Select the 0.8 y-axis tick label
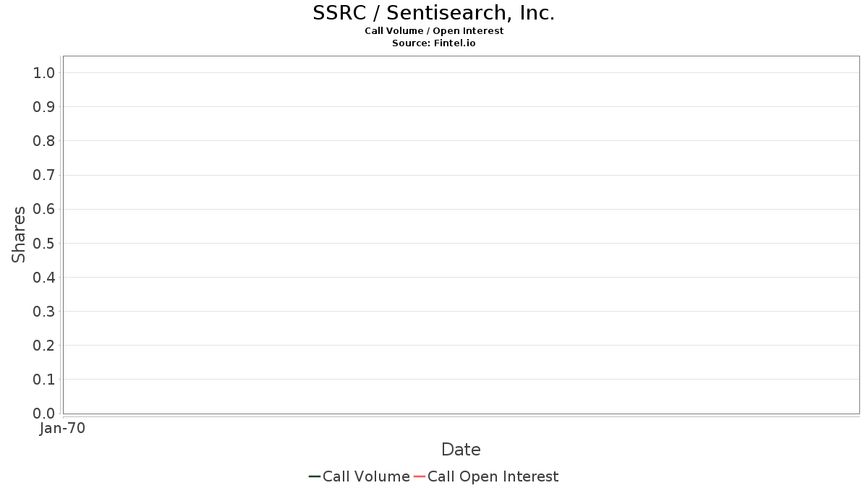This screenshot has height=488, width=868. coord(44,141)
